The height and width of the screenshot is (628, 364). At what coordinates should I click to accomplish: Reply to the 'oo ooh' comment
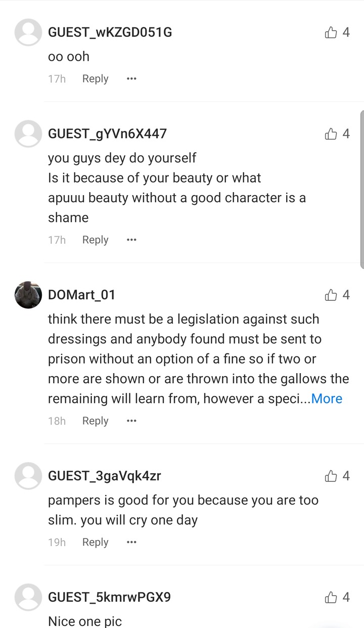(95, 79)
